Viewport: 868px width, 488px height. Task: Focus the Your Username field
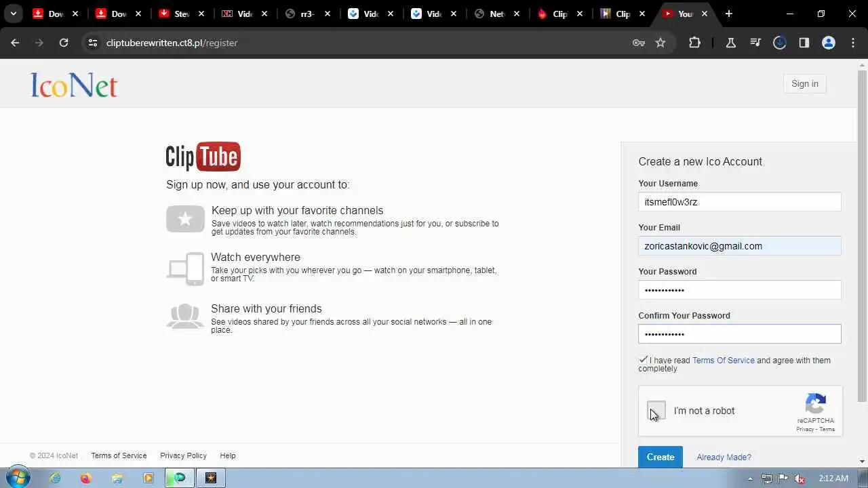pyautogui.click(x=739, y=202)
